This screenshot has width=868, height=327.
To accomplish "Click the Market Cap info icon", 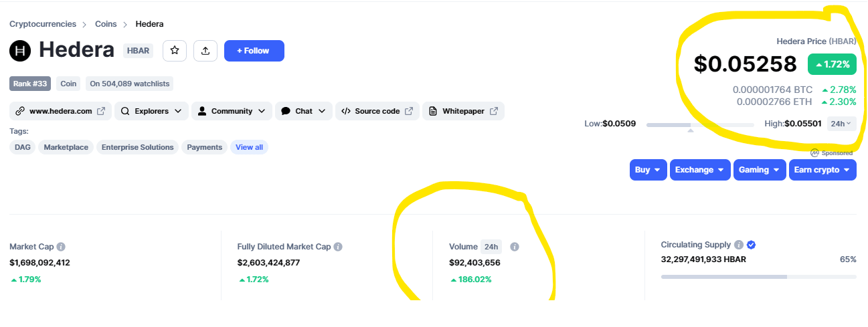I will pos(61,247).
